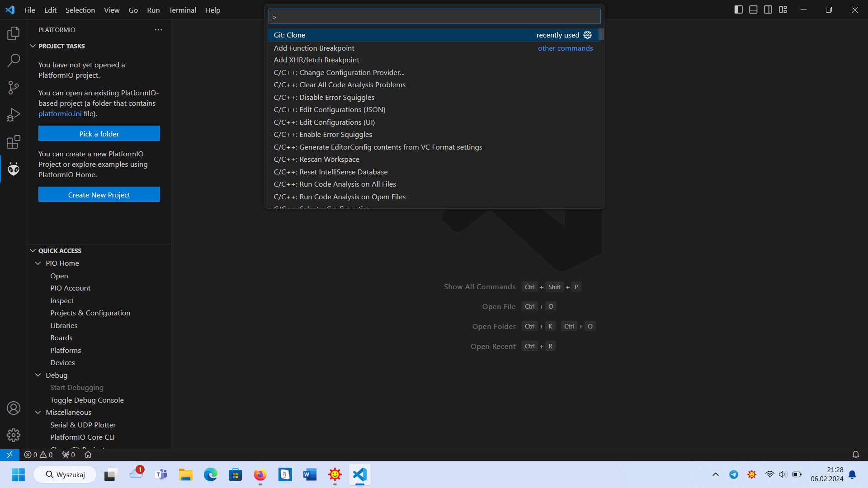Toggle the primary side bar

[738, 9]
